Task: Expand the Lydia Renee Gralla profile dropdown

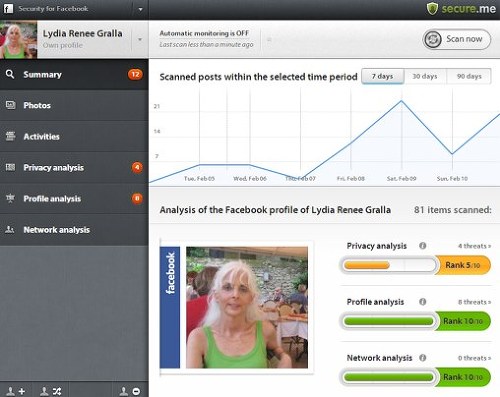Action: pos(140,39)
